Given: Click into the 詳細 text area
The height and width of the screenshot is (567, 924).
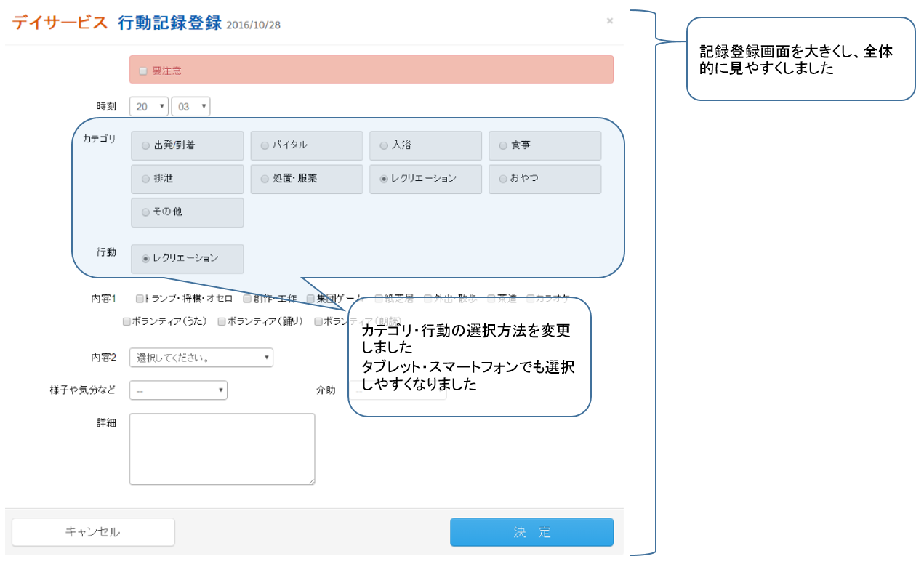Looking at the screenshot, I should click(222, 449).
